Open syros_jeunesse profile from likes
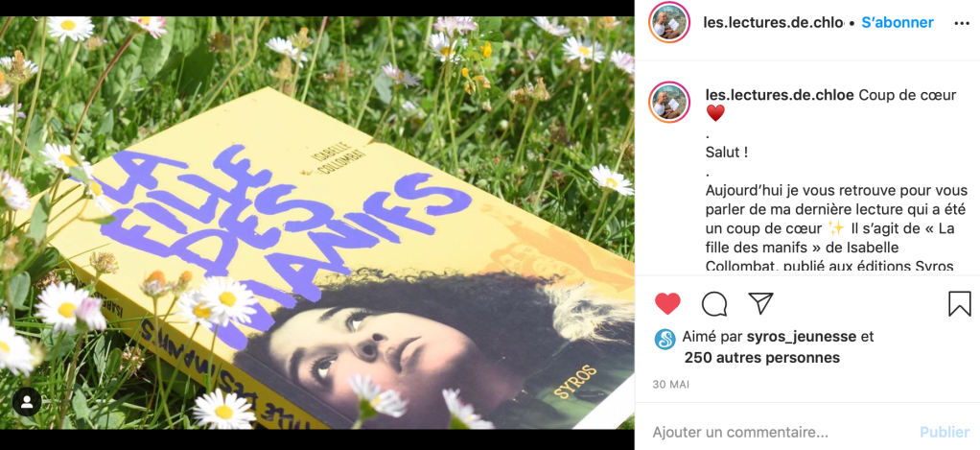980x450 pixels. pos(802,337)
